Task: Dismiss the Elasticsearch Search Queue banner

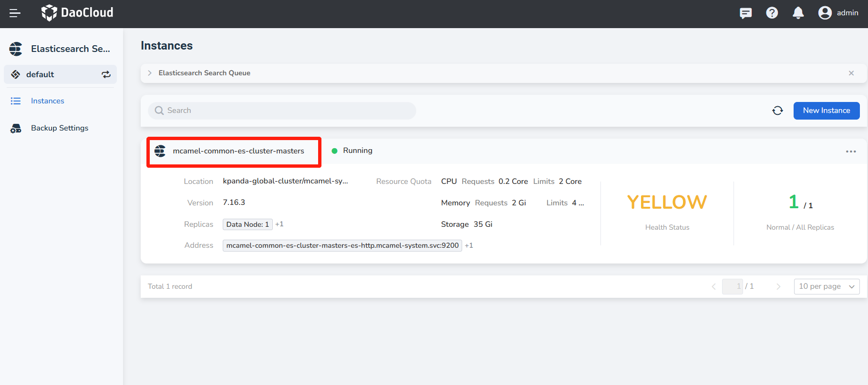Action: (x=851, y=73)
